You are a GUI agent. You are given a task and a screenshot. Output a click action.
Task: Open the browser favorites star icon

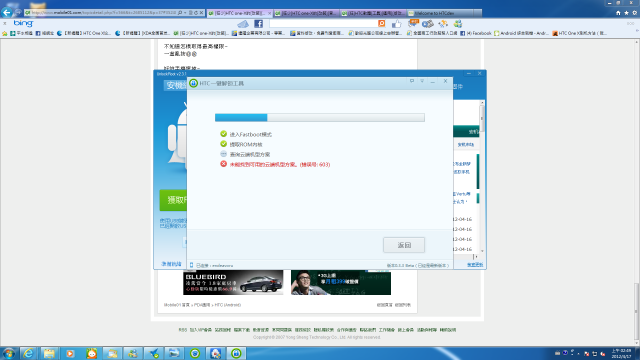point(626,13)
